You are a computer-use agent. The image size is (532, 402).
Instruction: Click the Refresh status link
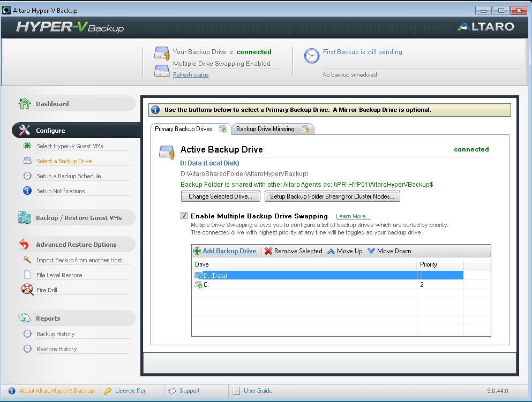click(191, 74)
